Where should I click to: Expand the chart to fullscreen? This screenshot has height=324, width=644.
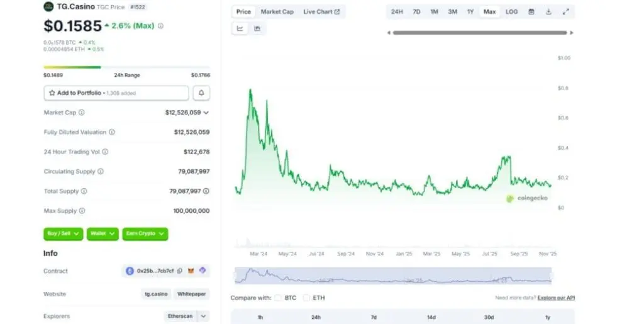(x=565, y=12)
